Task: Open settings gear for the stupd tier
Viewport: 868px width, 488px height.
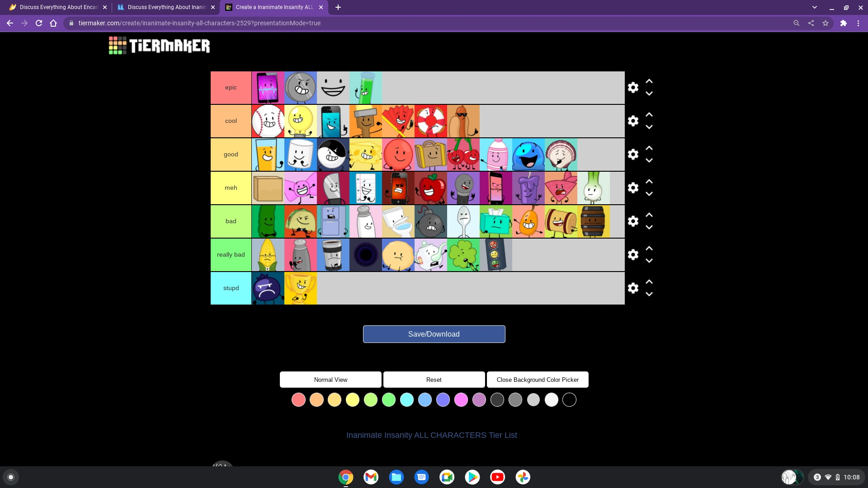Action: pyautogui.click(x=633, y=288)
